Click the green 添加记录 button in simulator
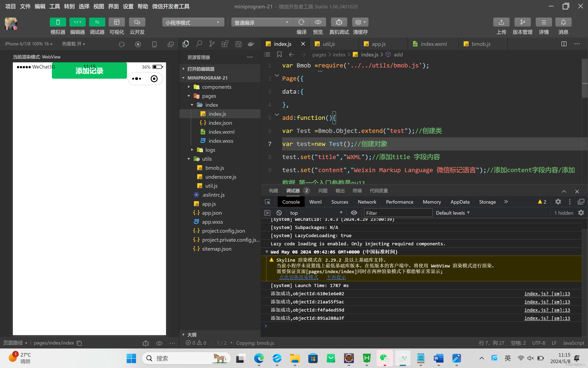Screen dimensions: 588x368 [89, 71]
